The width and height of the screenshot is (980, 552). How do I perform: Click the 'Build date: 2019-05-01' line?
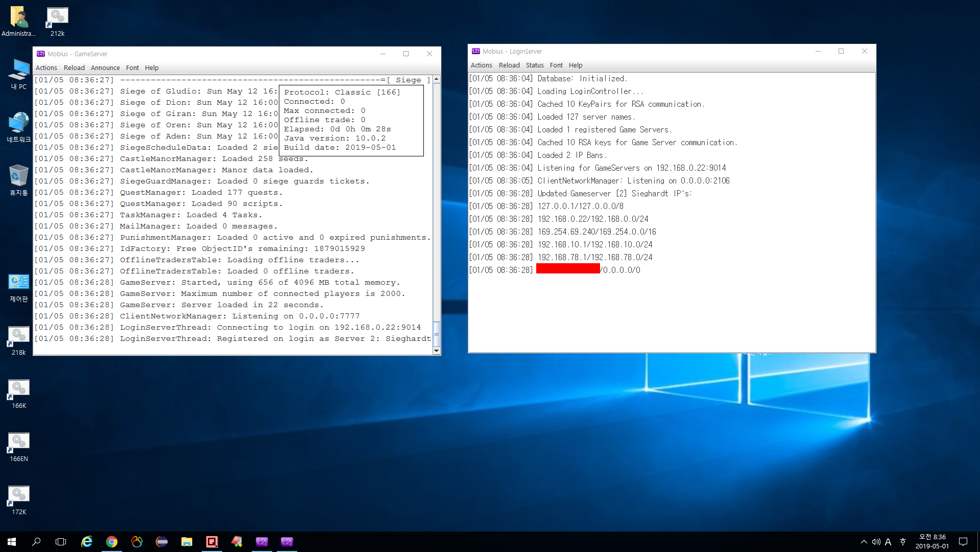tap(340, 147)
